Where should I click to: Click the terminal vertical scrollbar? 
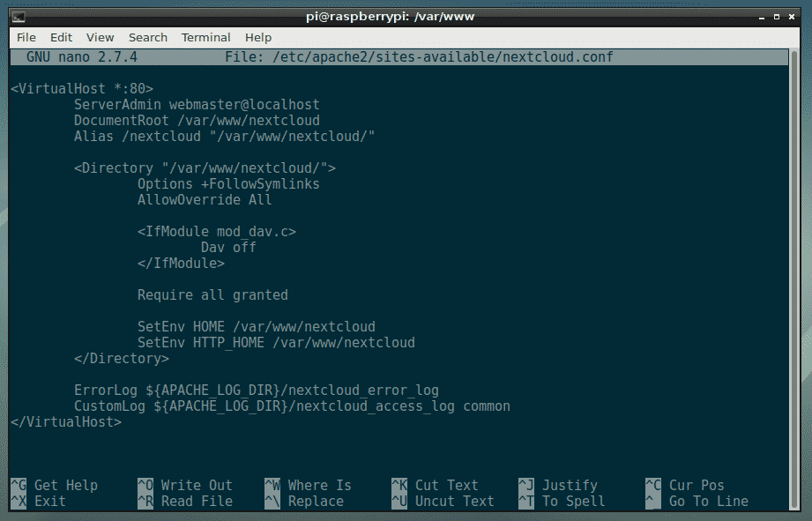click(x=794, y=279)
